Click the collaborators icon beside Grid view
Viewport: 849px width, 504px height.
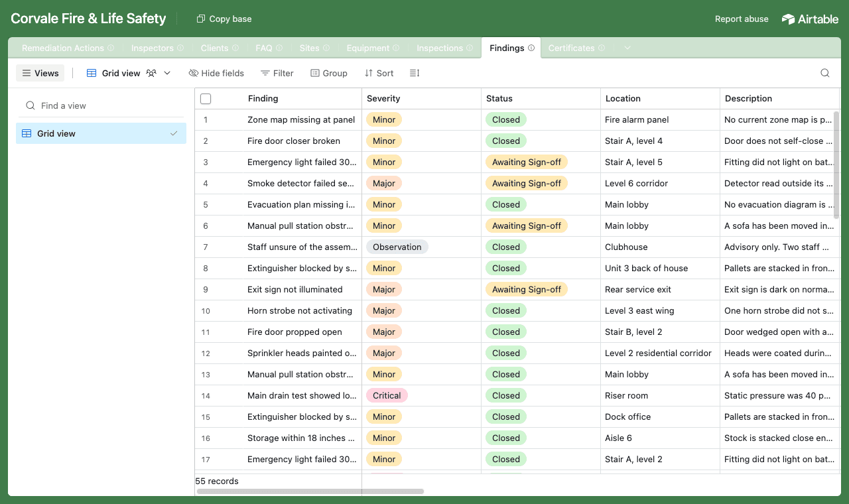pos(151,73)
